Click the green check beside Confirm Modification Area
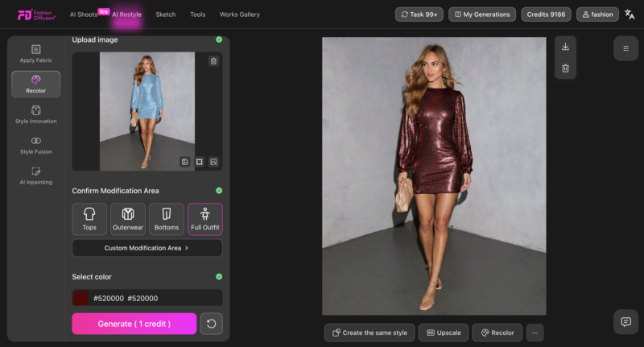The height and width of the screenshot is (347, 644). [x=219, y=191]
